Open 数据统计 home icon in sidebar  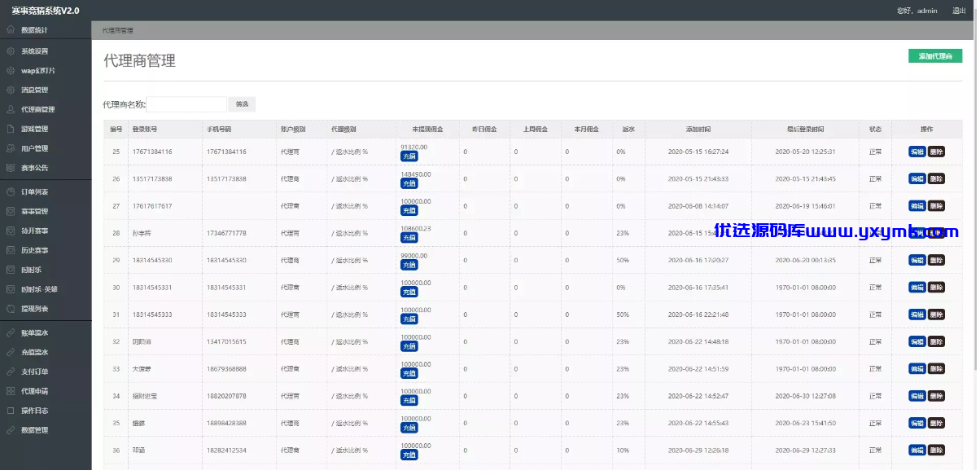click(11, 30)
